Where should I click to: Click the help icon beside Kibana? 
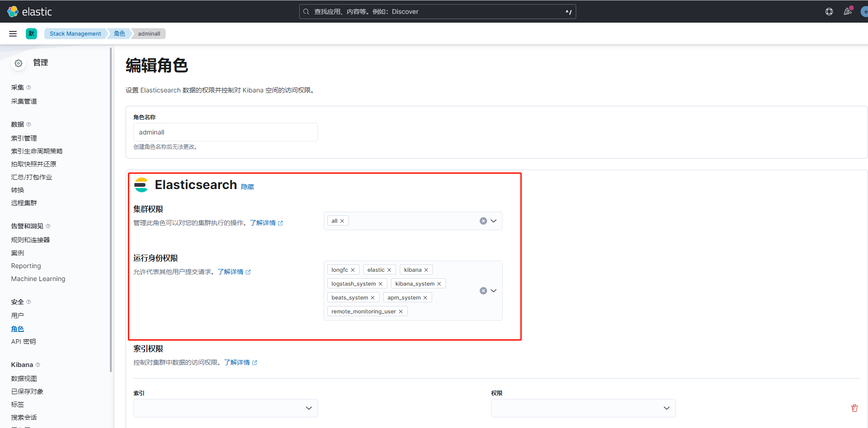(38, 365)
